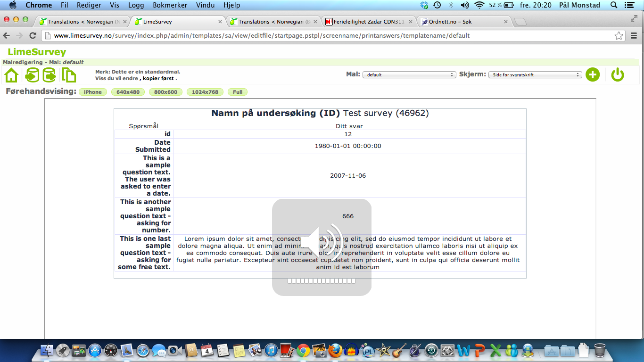
Task: Select the iPhone preview button
Action: pyautogui.click(x=93, y=92)
